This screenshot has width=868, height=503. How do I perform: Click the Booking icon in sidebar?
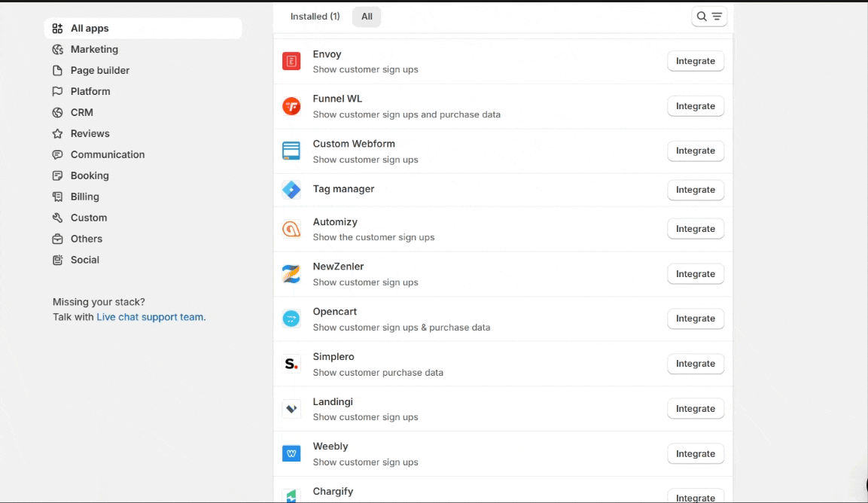(x=57, y=175)
